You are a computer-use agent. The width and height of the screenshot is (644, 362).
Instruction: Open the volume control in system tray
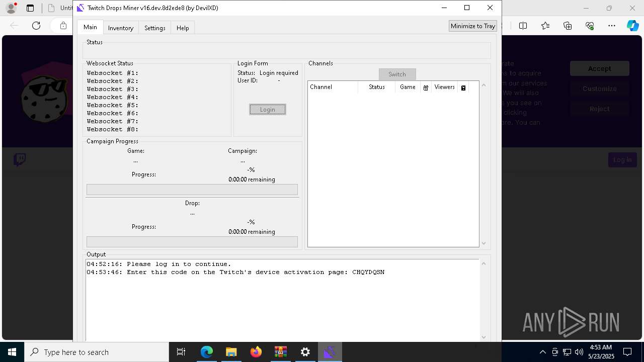click(x=579, y=352)
